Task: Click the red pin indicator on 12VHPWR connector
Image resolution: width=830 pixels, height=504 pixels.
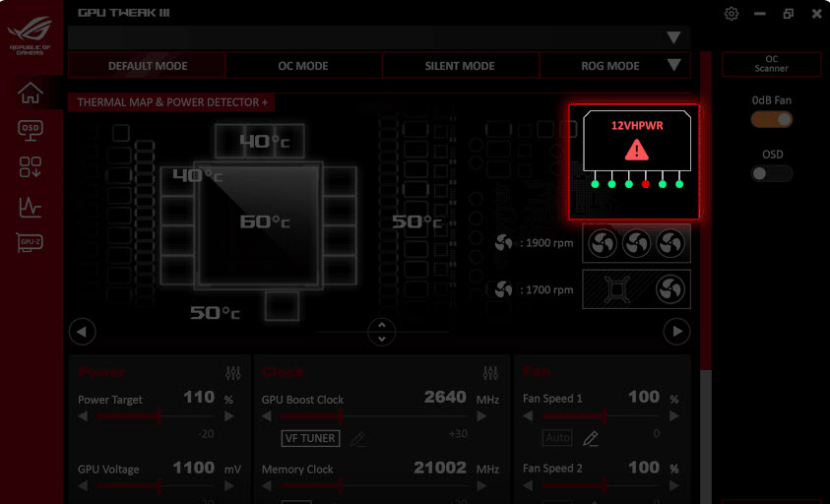Action: point(645,184)
